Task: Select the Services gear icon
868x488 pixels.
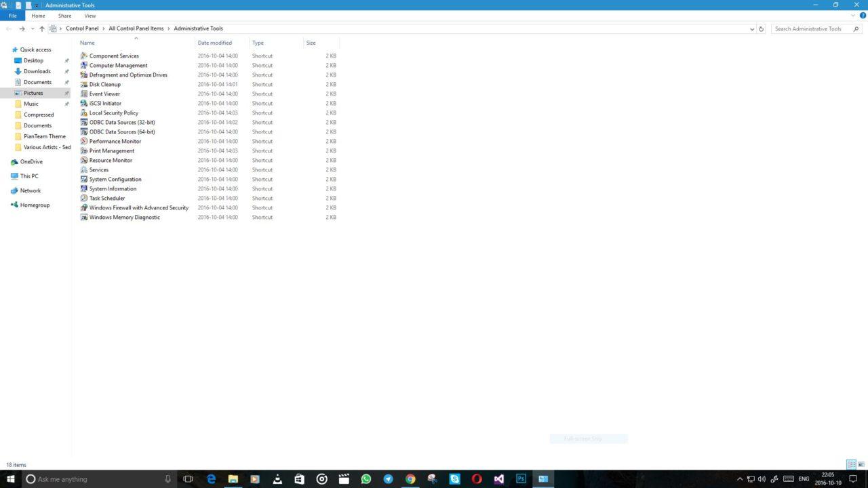Action: pyautogui.click(x=84, y=169)
